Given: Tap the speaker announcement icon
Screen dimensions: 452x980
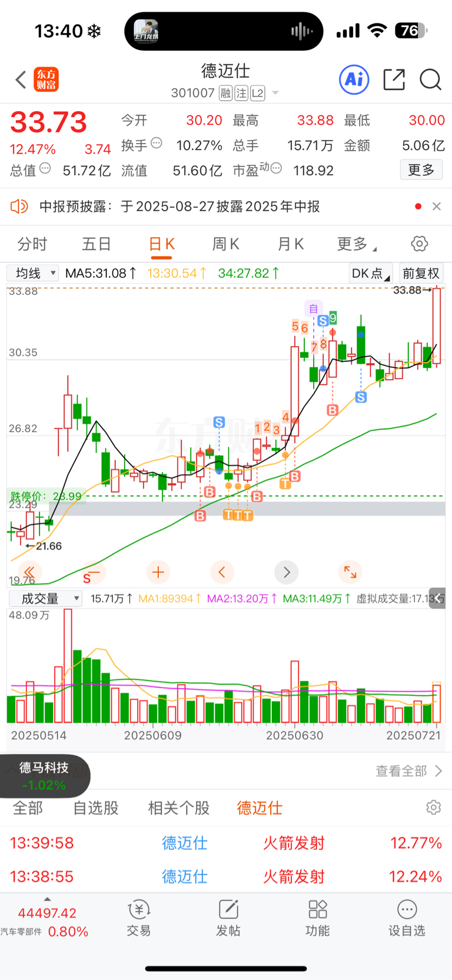Looking at the screenshot, I should tap(19, 207).
